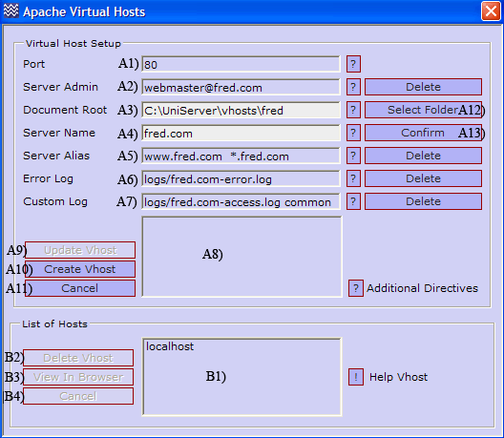Select localhost in the List of Hosts

[170, 346]
